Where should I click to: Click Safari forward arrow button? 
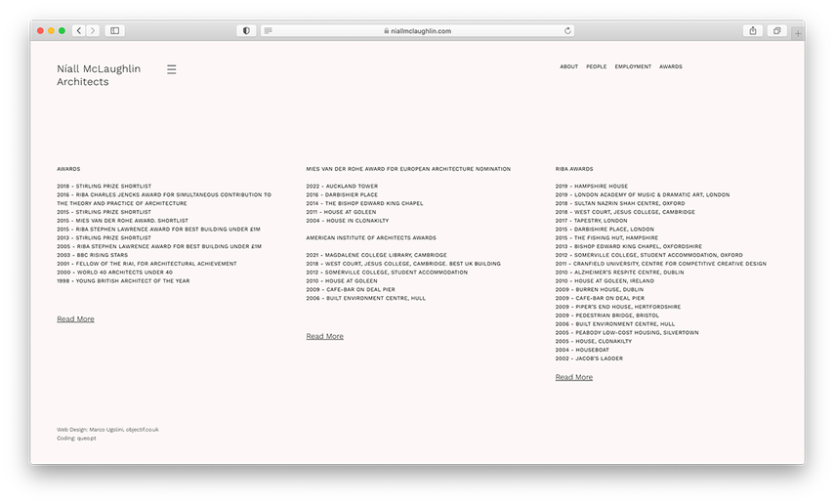click(x=93, y=31)
